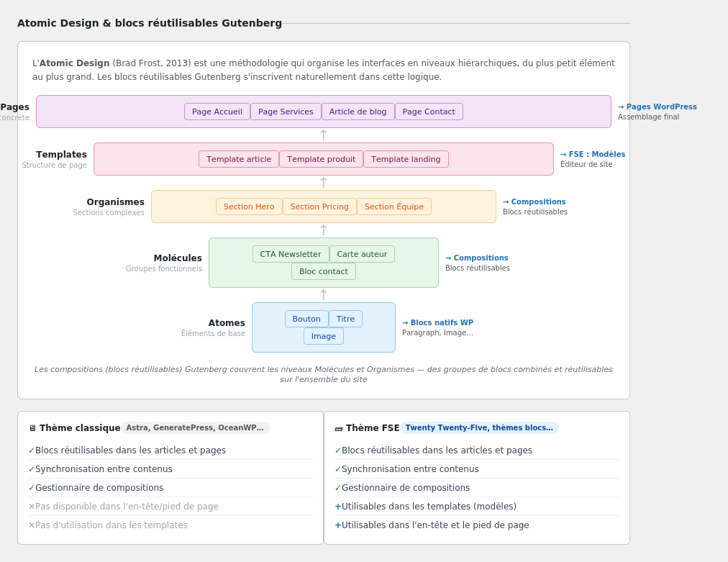Click 'Pas d'utilisation dans les templates'

point(112,525)
